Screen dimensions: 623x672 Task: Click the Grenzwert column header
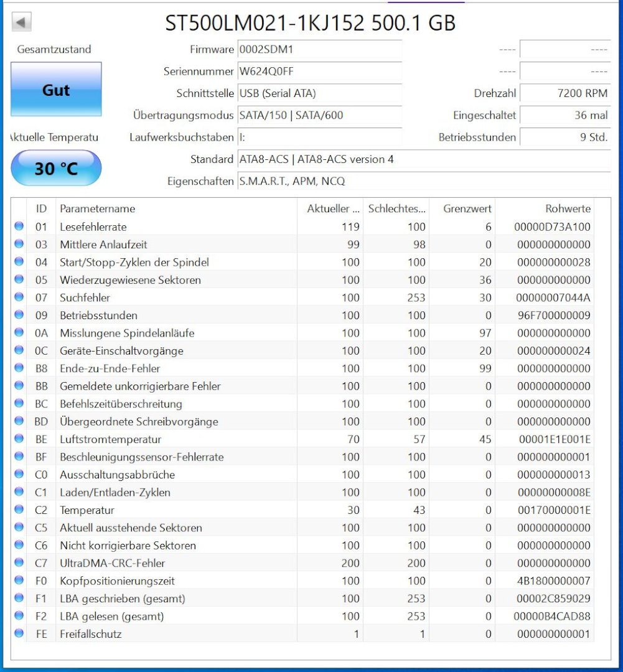pos(467,208)
